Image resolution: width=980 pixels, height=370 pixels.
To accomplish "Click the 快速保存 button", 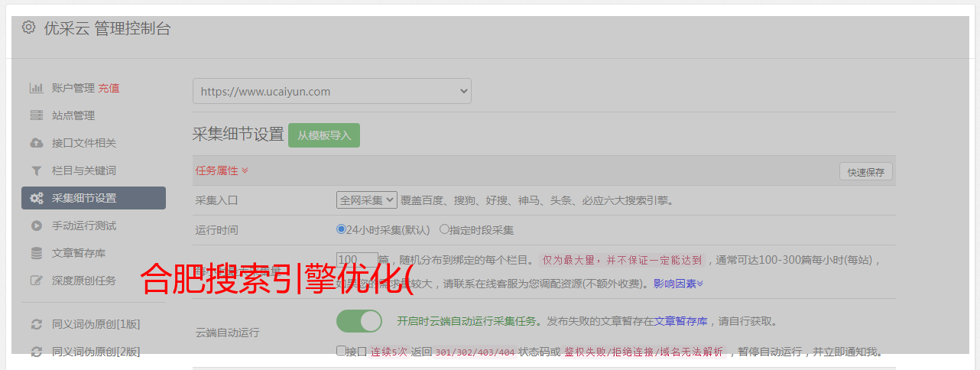I will click(865, 172).
